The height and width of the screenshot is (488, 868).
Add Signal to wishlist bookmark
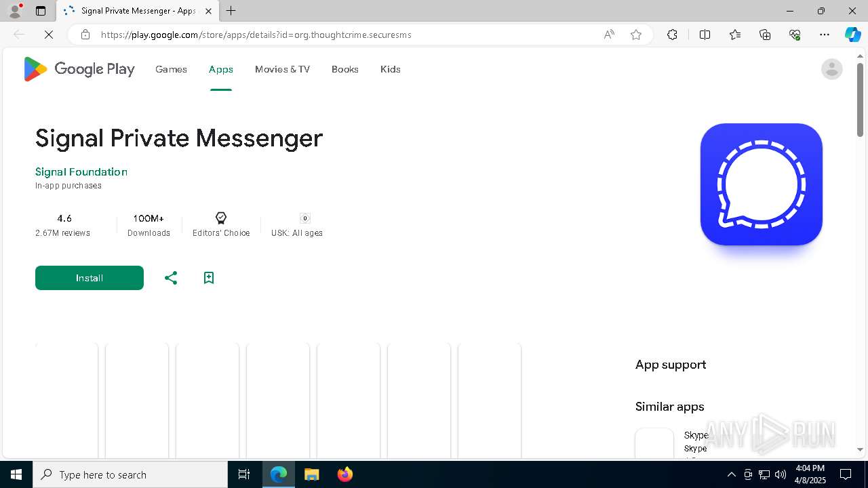click(209, 278)
